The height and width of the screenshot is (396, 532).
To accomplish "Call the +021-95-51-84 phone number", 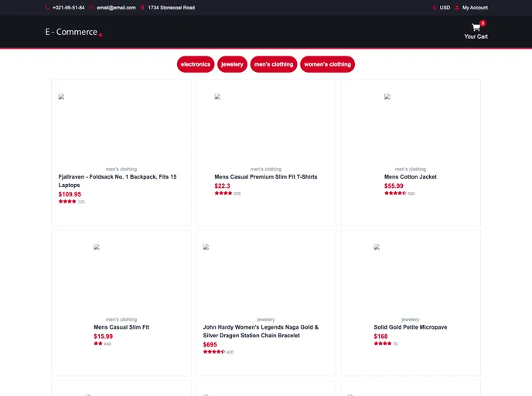I will 69,8.
